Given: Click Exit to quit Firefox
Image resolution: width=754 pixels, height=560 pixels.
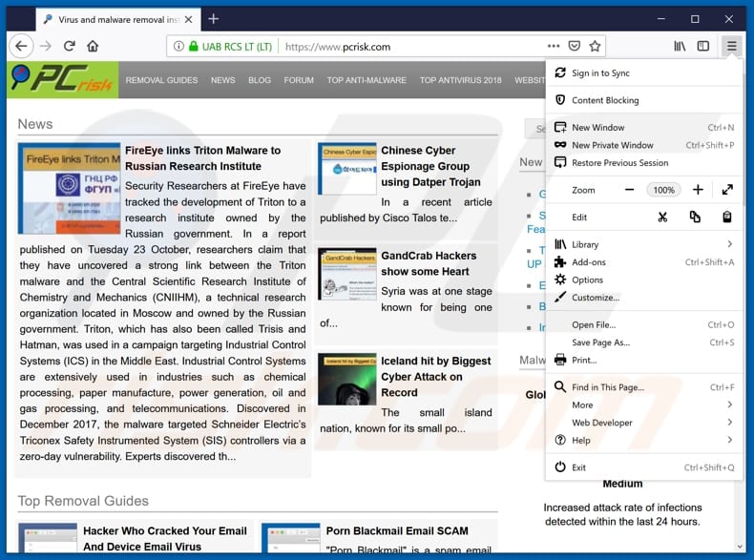Looking at the screenshot, I should point(643,467).
